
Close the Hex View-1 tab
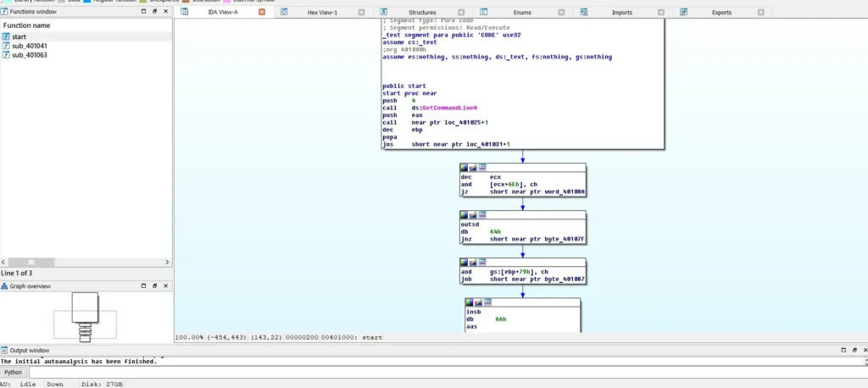click(361, 12)
